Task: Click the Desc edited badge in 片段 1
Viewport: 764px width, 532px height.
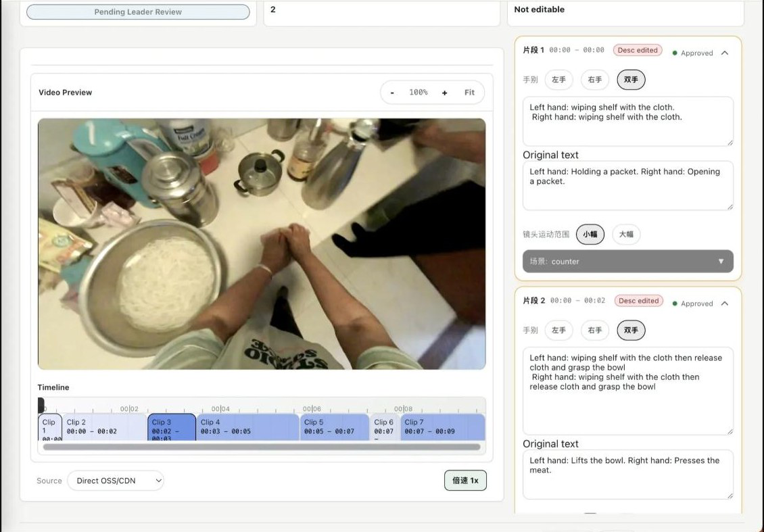Action: pyautogui.click(x=638, y=50)
